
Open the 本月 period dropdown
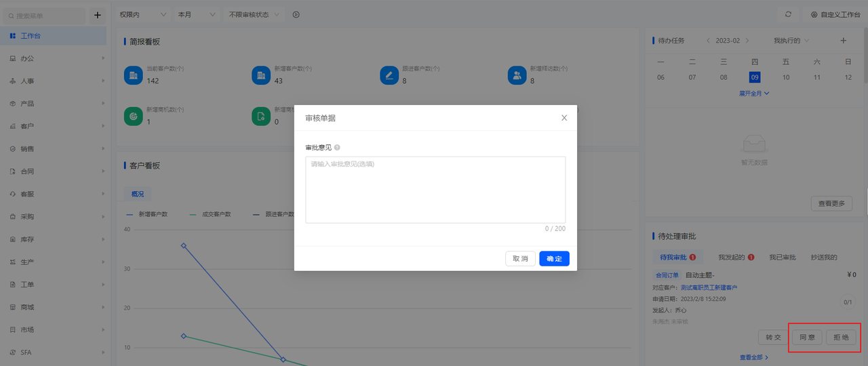(197, 14)
